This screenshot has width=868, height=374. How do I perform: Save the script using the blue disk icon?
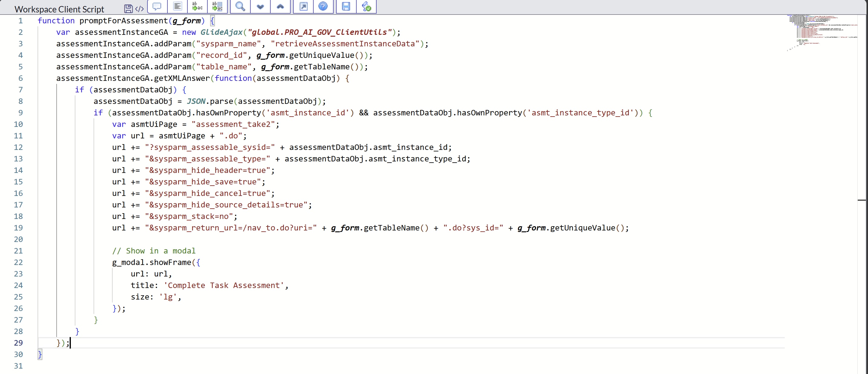(x=345, y=7)
